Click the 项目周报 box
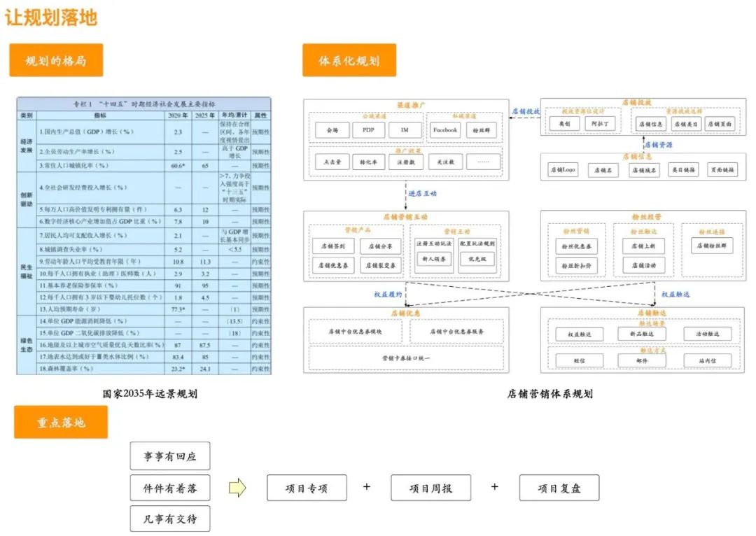Screen dimensions: 756x536 (x=430, y=488)
